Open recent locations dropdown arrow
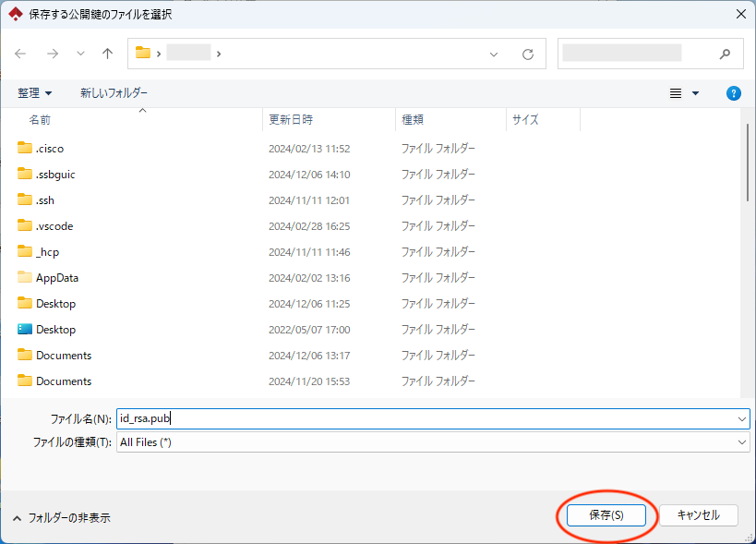756x544 pixels. pos(80,54)
